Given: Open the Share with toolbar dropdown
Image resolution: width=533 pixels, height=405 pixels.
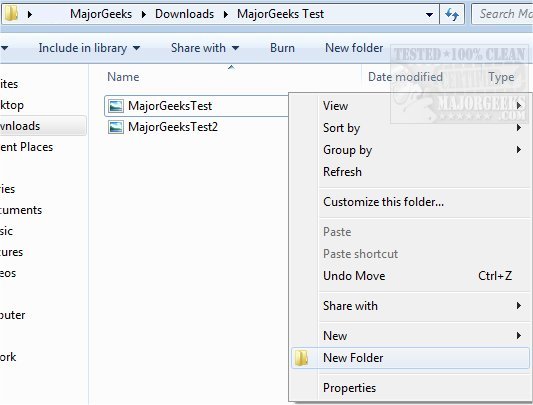Looking at the screenshot, I should pos(205,48).
